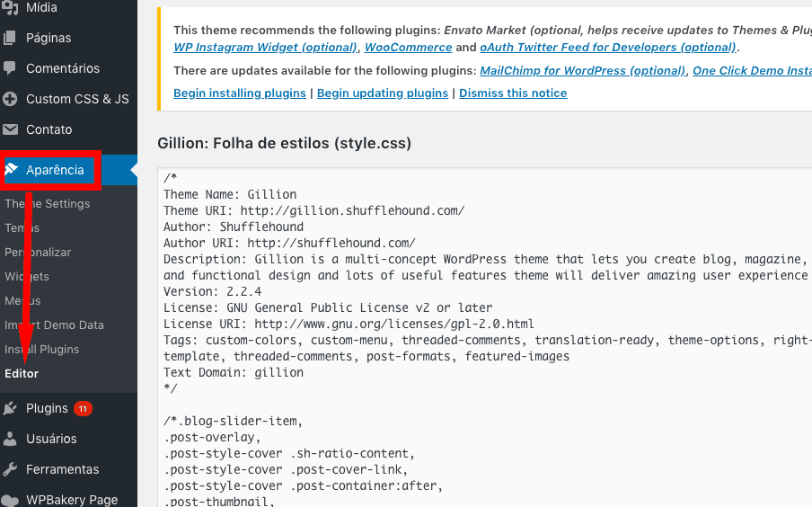
Task: Open oAuth Twitter Feed for Developers link
Action: (608, 47)
